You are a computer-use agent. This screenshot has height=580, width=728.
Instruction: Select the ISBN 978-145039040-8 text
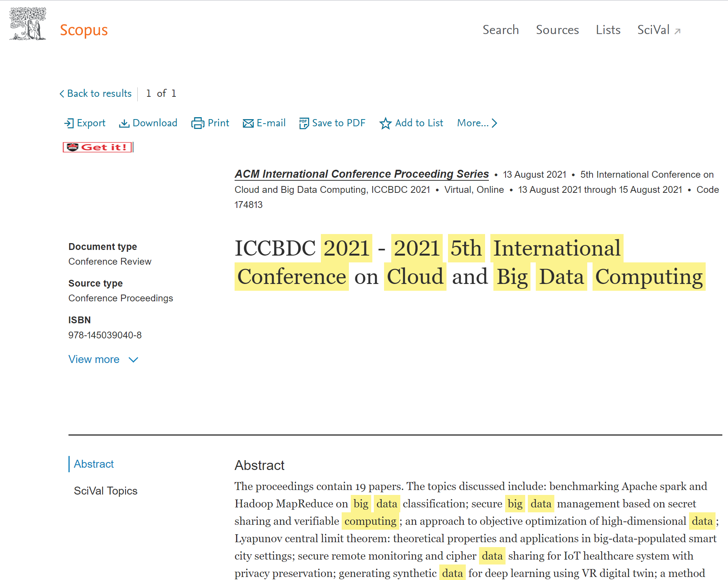click(x=105, y=335)
